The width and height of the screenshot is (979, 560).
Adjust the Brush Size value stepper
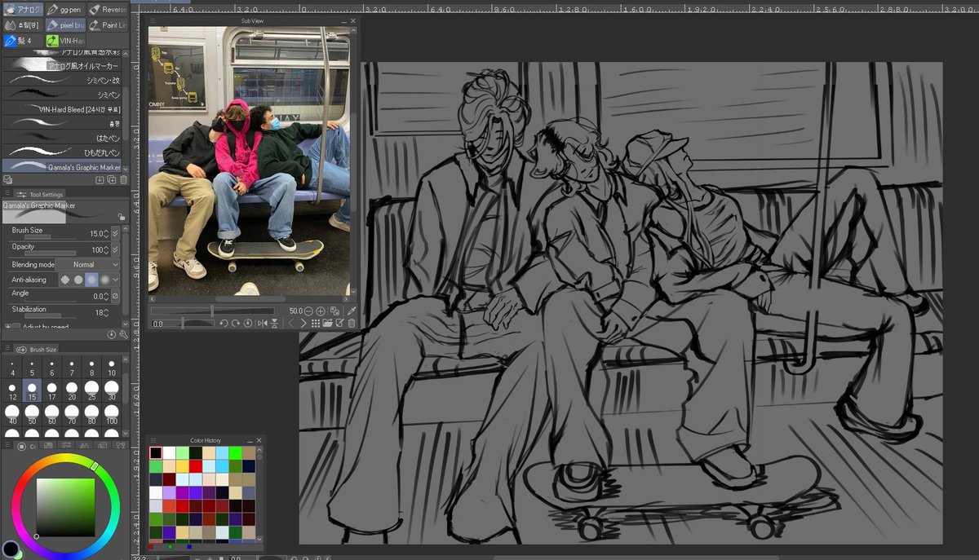(x=106, y=233)
